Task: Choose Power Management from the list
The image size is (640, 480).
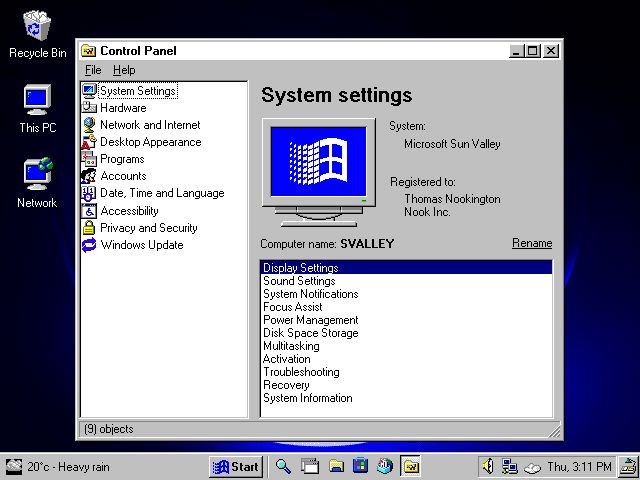Action: point(310,320)
